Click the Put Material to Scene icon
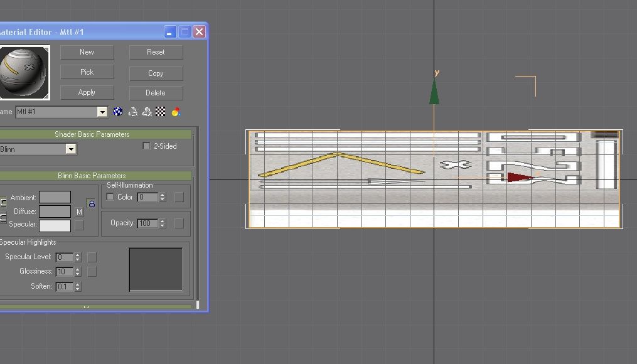Screen dimensions: 637x364 click(x=133, y=112)
